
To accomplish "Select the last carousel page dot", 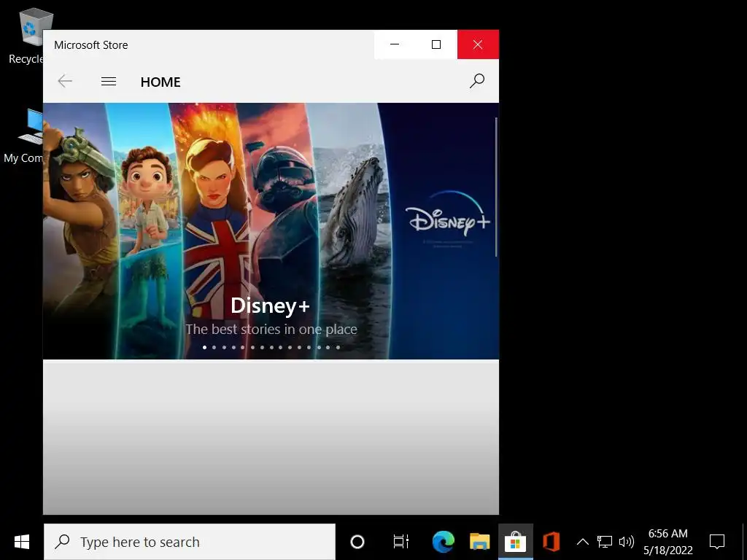I will (x=338, y=347).
